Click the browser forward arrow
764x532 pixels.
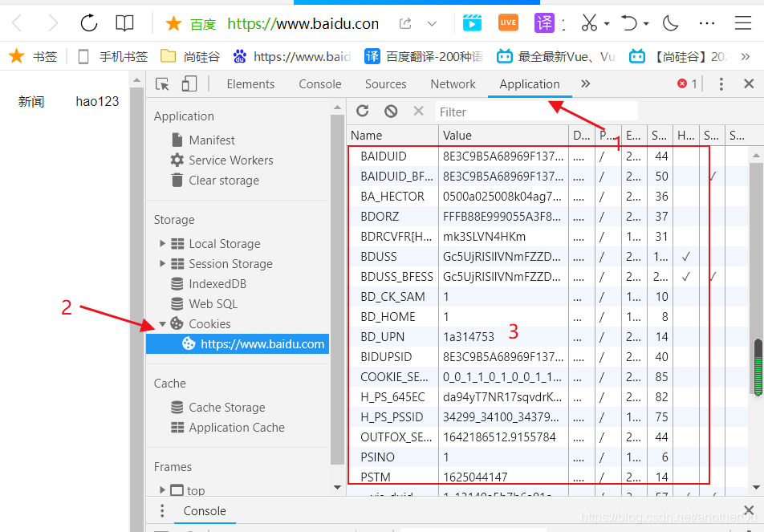pyautogui.click(x=53, y=23)
